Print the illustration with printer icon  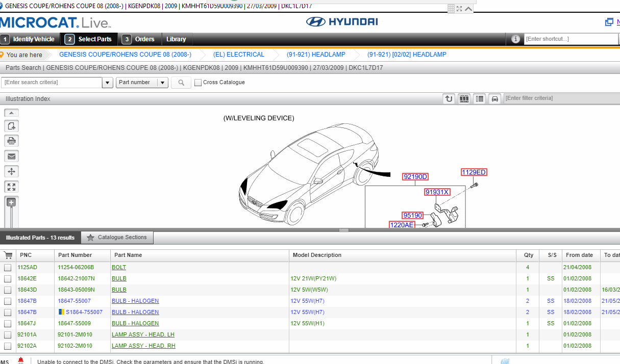tap(11, 141)
